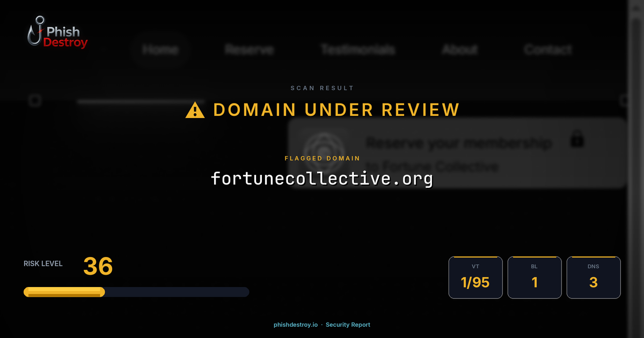Click the SCAN RESULT heading label
The height and width of the screenshot is (338, 644).
322,88
